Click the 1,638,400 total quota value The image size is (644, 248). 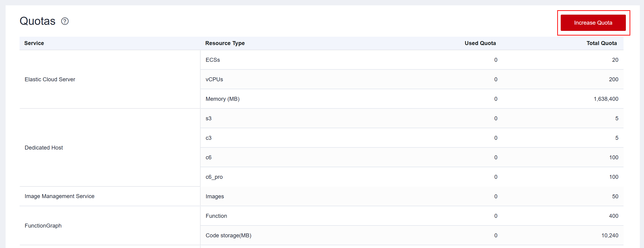(606, 99)
